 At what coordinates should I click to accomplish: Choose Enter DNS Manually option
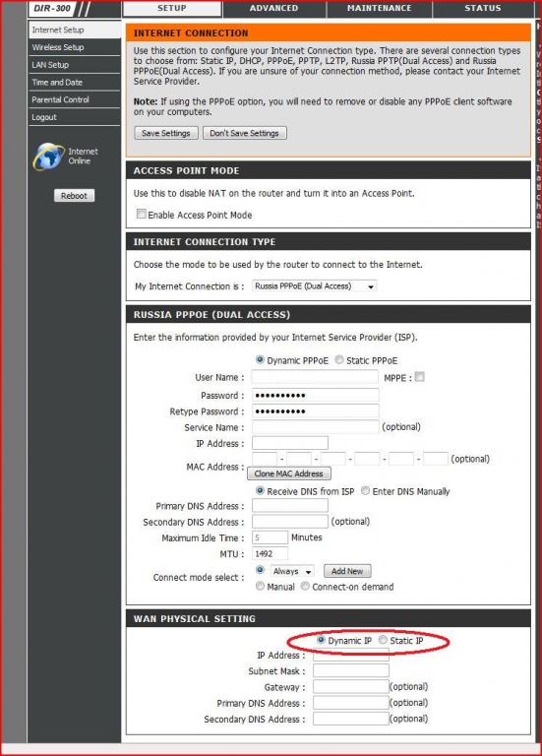pos(365,491)
